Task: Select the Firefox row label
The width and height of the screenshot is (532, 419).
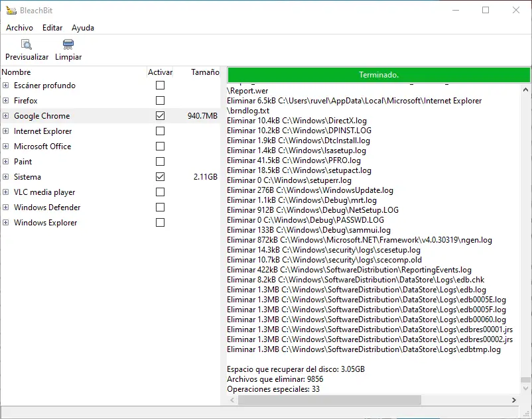Action: coord(25,101)
